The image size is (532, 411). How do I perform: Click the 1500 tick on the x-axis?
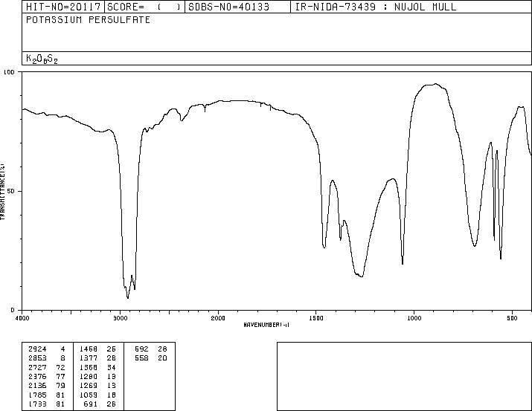click(316, 318)
